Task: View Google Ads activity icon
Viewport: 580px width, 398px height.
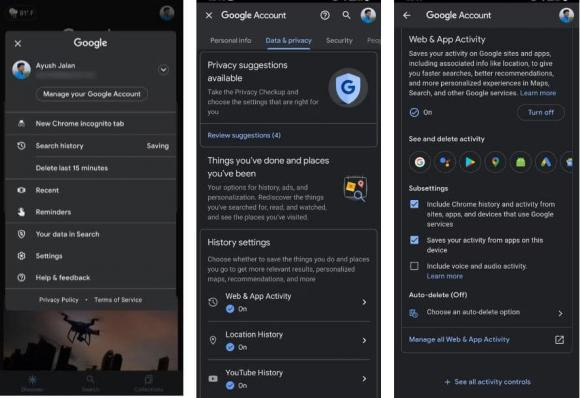Action: click(546, 162)
